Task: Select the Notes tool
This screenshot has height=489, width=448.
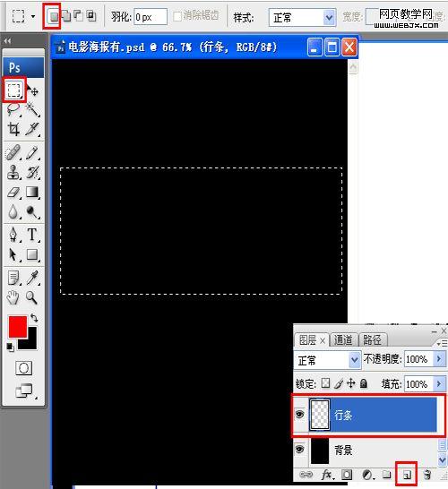Action: (x=13, y=278)
